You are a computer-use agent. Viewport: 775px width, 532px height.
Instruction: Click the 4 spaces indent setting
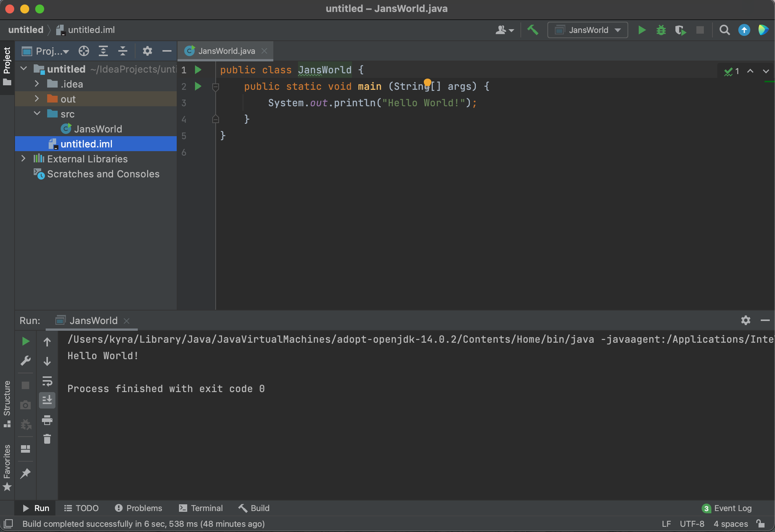tap(730, 524)
